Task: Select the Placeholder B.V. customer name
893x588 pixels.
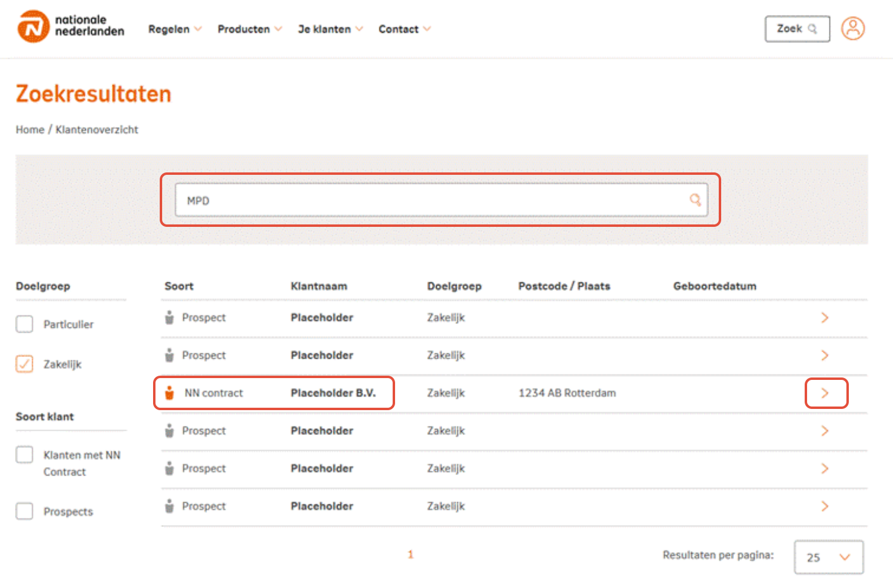Action: click(x=333, y=393)
